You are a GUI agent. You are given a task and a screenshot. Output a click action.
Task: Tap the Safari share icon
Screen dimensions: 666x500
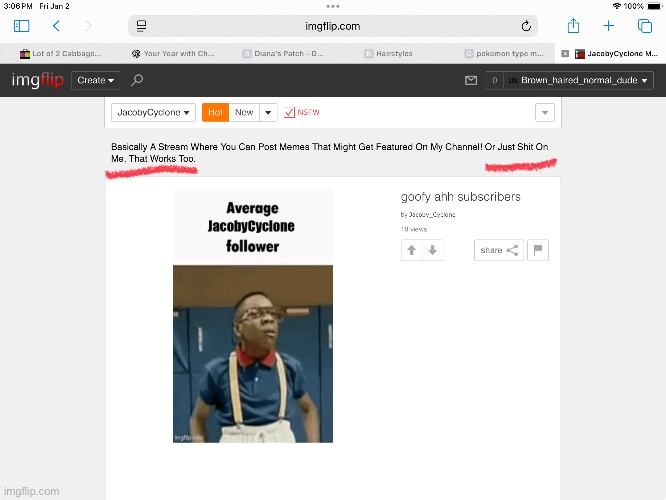573,26
